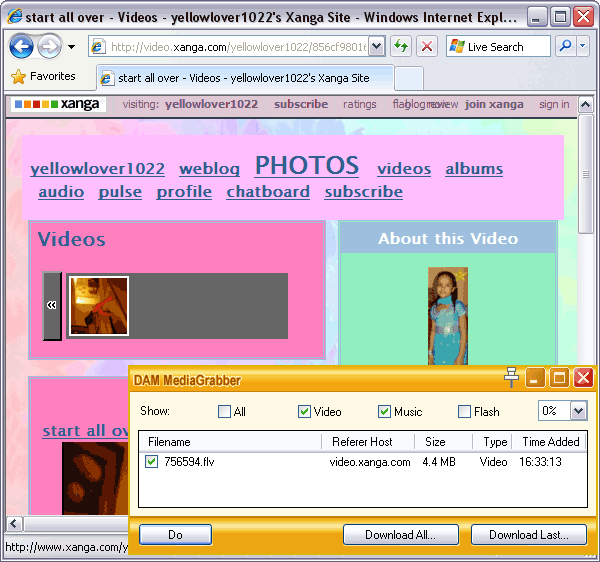Click the Do button in MediaGrabber

pos(175,534)
